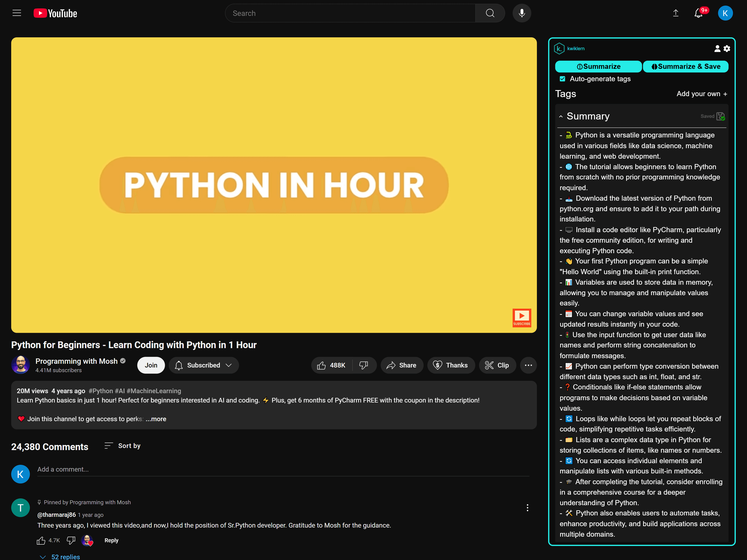Open Programming with Mosh channel avatar
This screenshot has height=560, width=747.
coord(21,364)
